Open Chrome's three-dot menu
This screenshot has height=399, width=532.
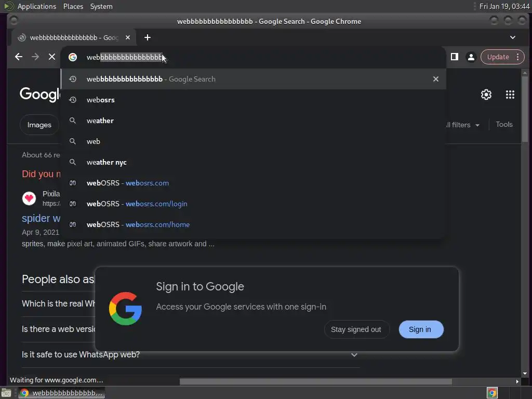[518, 57]
